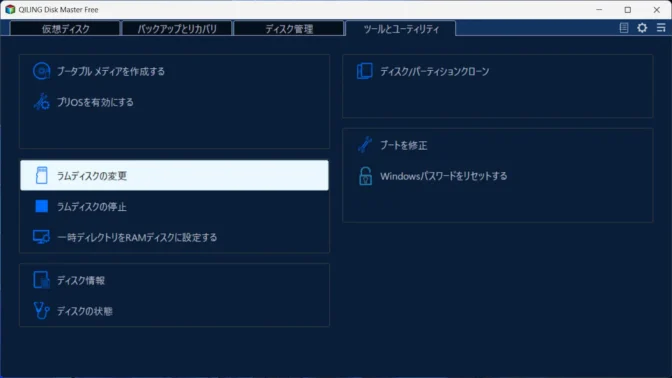
Task: Click the disk clone copy icon
Action: click(365, 71)
